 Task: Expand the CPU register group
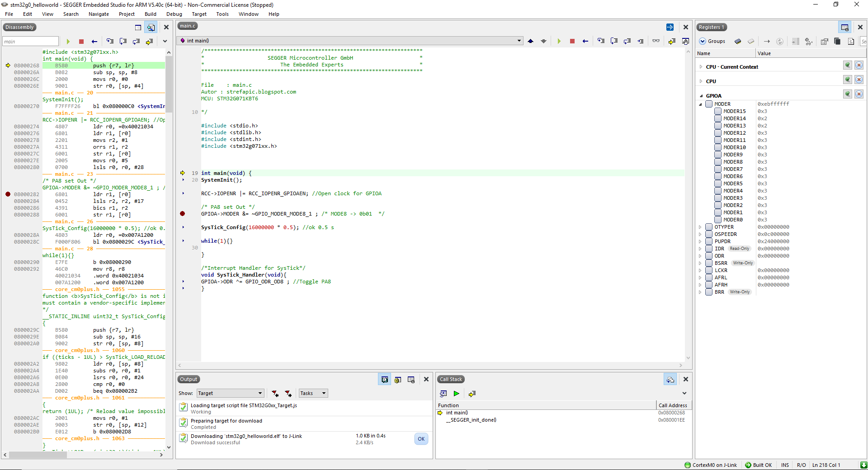point(701,81)
